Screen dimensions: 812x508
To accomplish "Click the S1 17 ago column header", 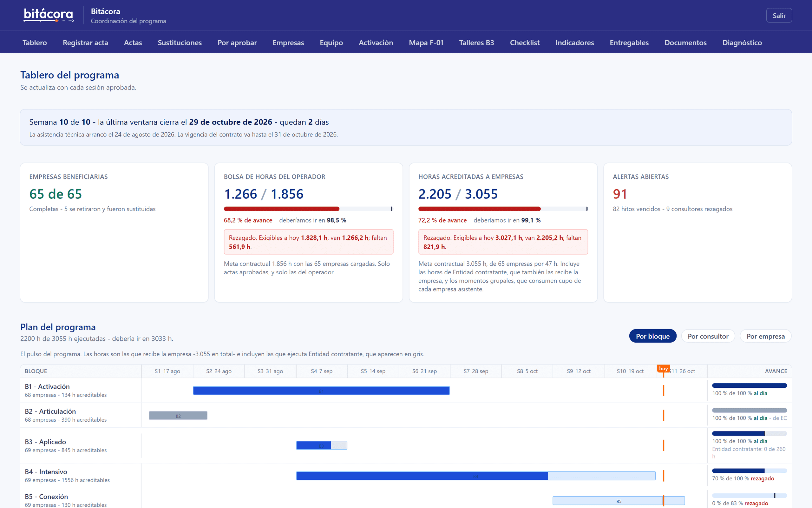I will point(167,371).
